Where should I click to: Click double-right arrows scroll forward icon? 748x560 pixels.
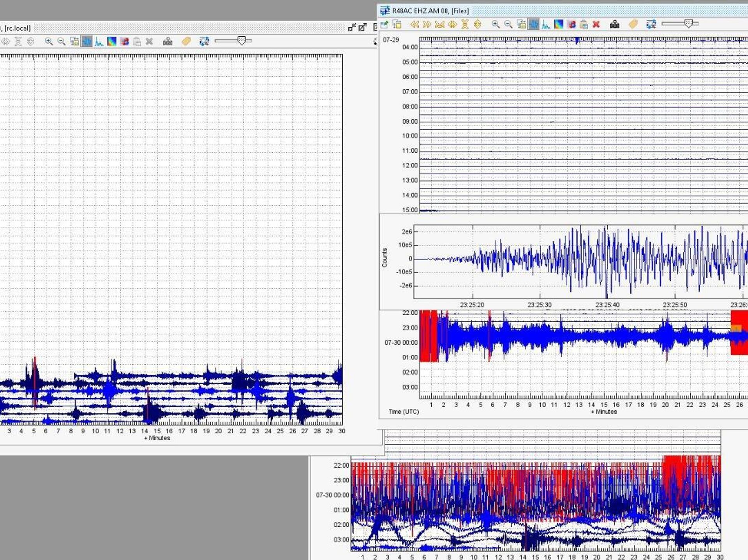tap(427, 25)
